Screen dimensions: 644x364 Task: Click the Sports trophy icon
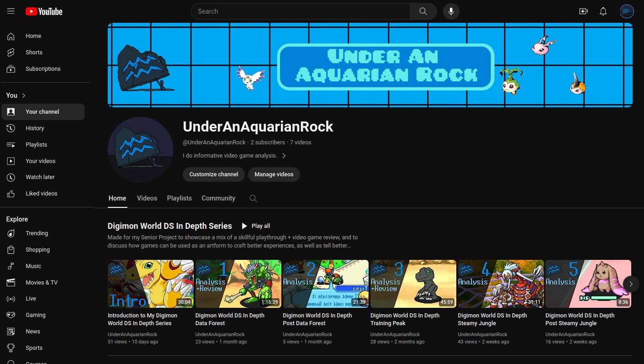(11, 348)
